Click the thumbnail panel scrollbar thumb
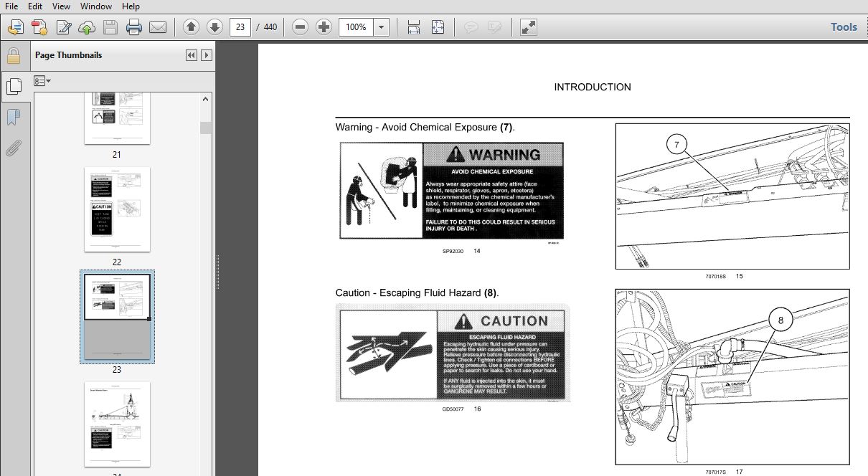Viewport: 868px width, 476px height. click(x=206, y=128)
